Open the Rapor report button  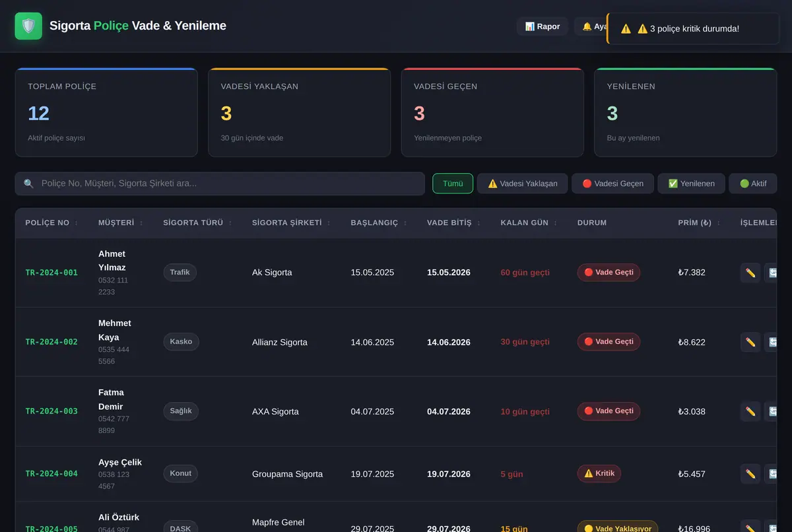click(542, 26)
